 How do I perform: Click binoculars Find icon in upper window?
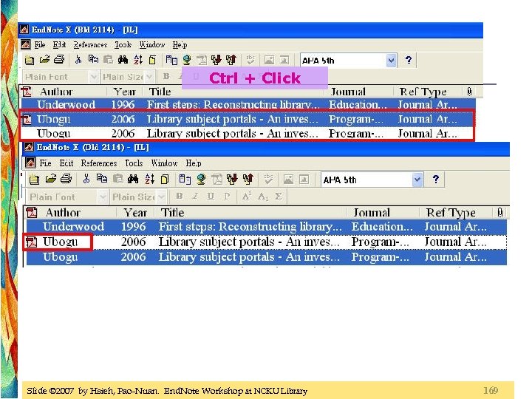(x=123, y=60)
